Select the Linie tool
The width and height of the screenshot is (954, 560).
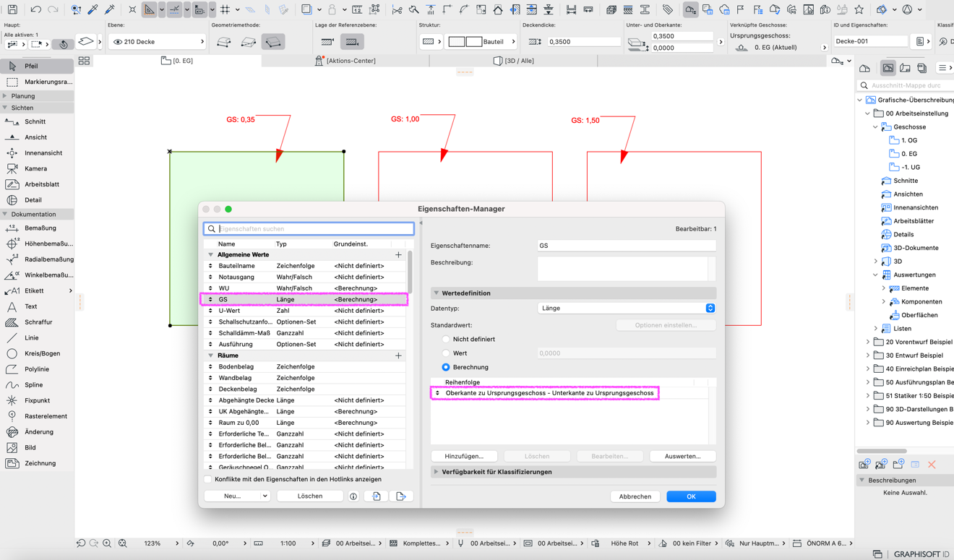pos(37,337)
